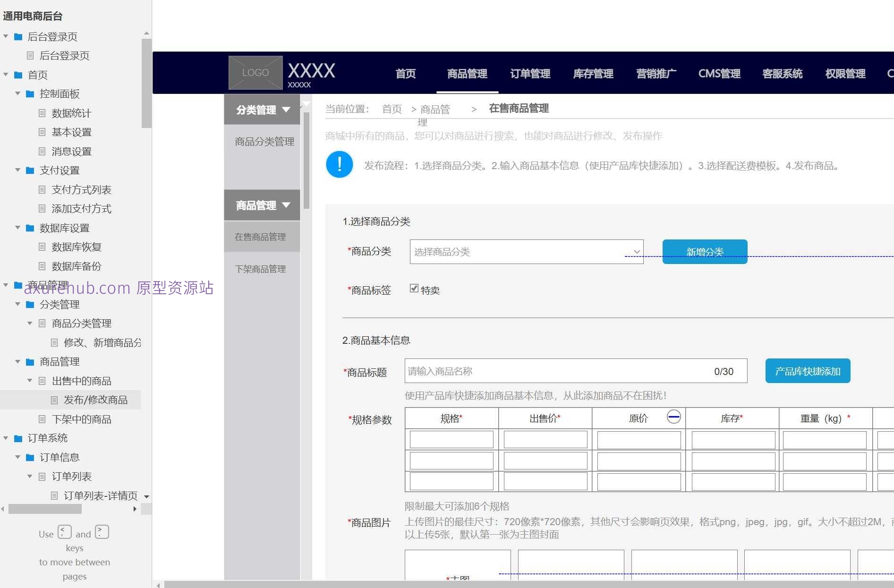Click the 产品库快捷添加 button
894x588 pixels.
[808, 371]
